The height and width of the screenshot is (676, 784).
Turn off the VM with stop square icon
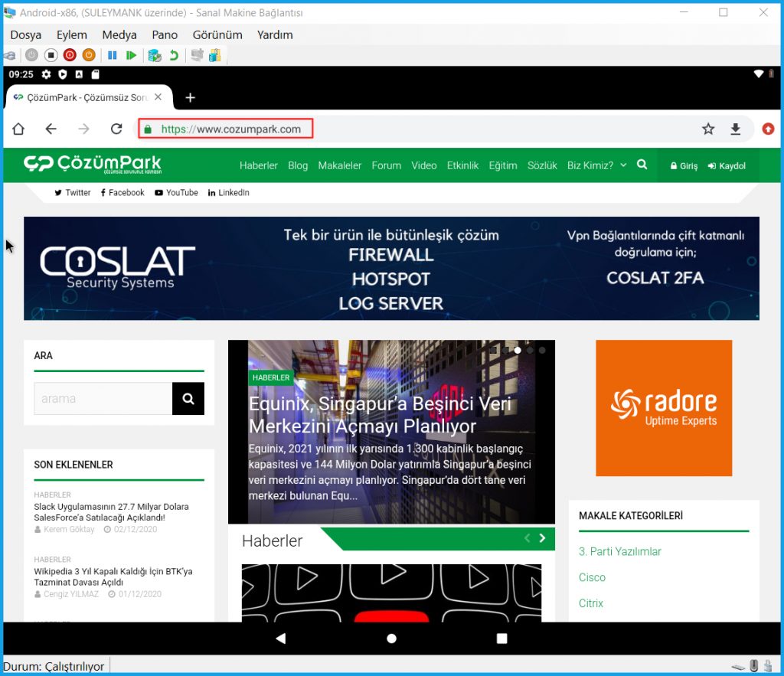[51, 55]
